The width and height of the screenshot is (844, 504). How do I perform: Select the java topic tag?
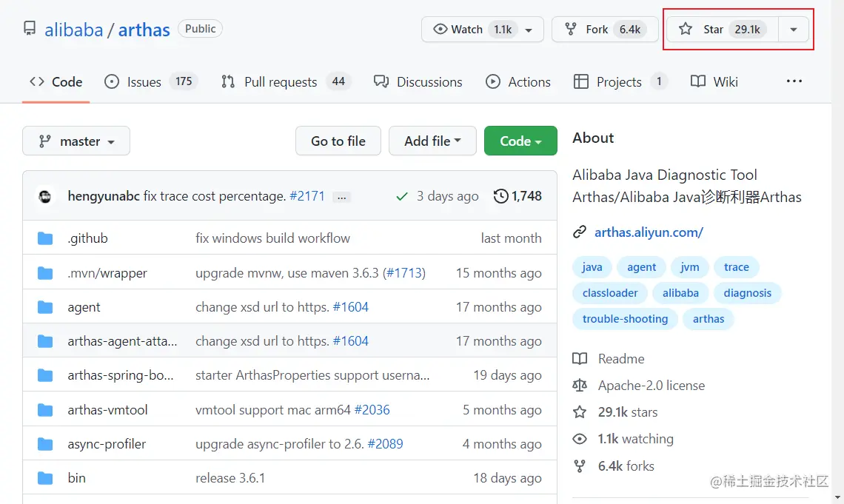592,267
